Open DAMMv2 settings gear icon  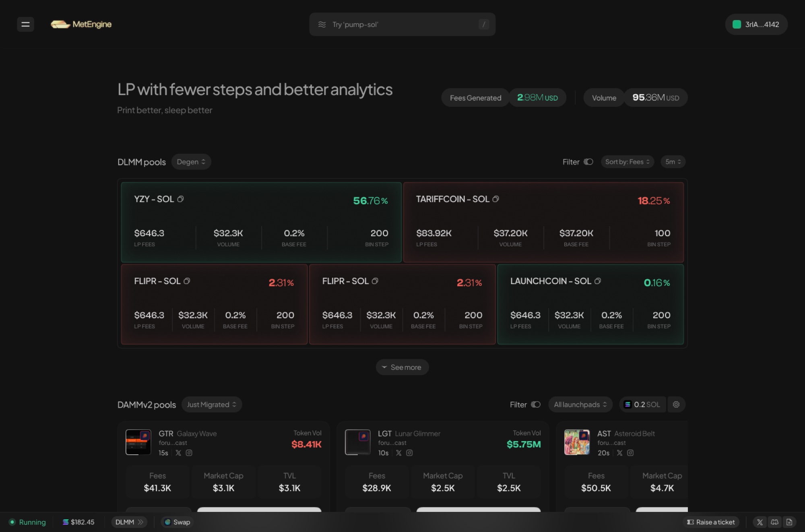click(x=676, y=404)
